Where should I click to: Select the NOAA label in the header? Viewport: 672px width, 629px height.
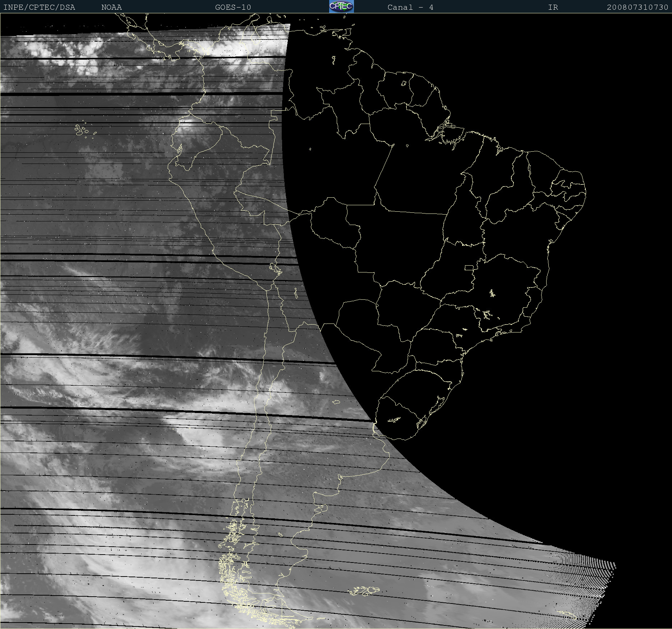point(111,7)
